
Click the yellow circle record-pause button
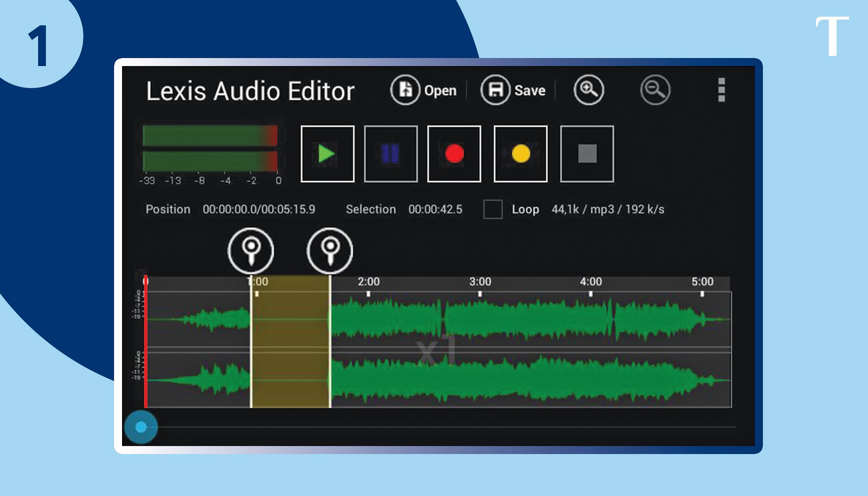(520, 154)
